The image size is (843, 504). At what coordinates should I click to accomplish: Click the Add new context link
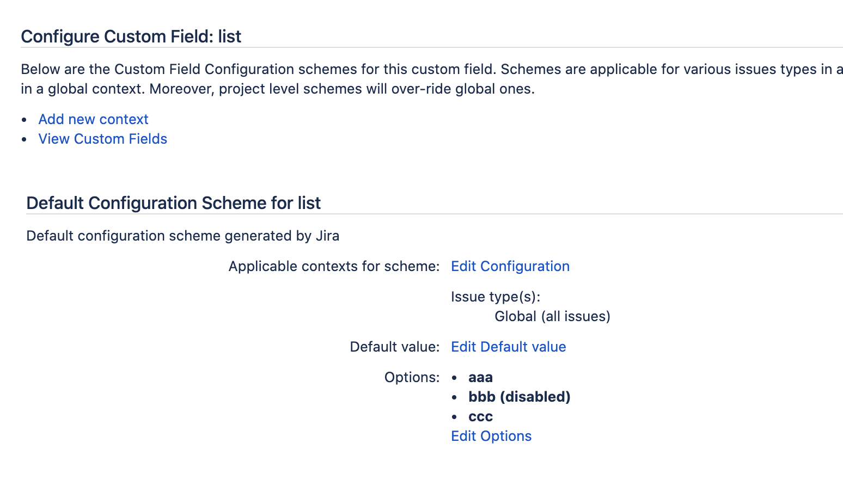pos(93,119)
